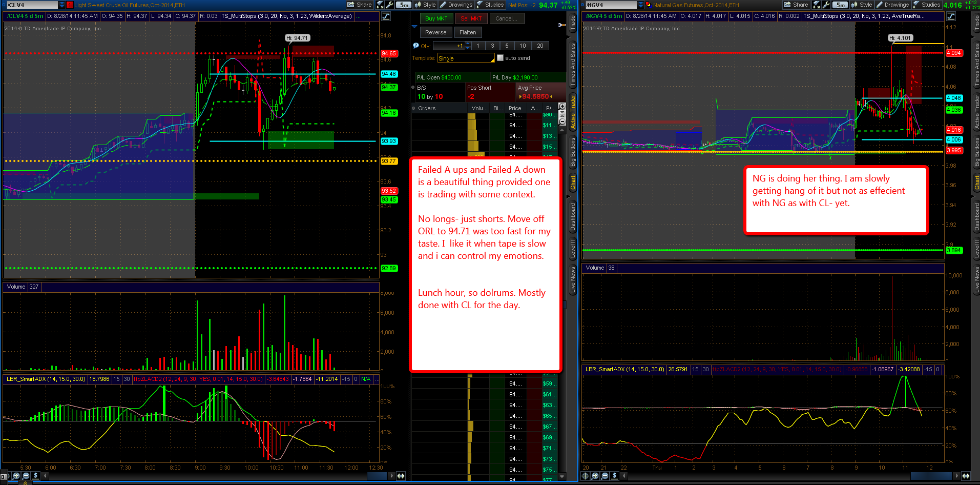Click the crosshair pan icon below the /NGV4 chart

click(x=586, y=476)
